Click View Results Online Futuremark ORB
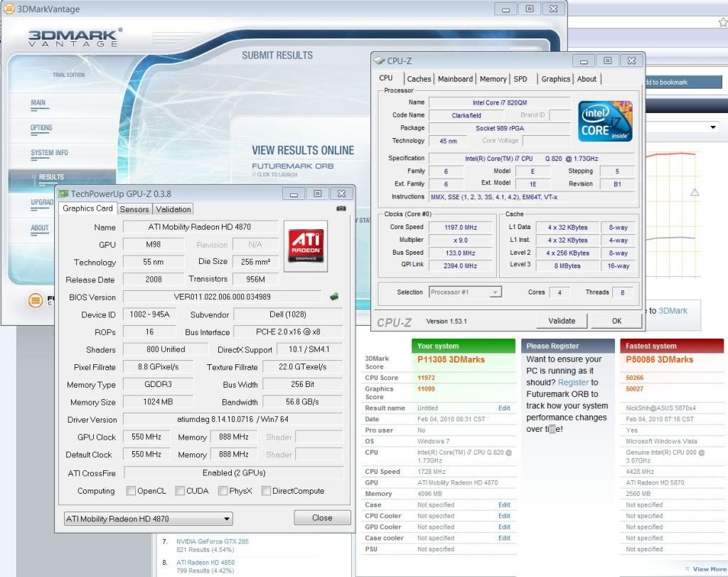This screenshot has height=577, width=728. [x=303, y=160]
